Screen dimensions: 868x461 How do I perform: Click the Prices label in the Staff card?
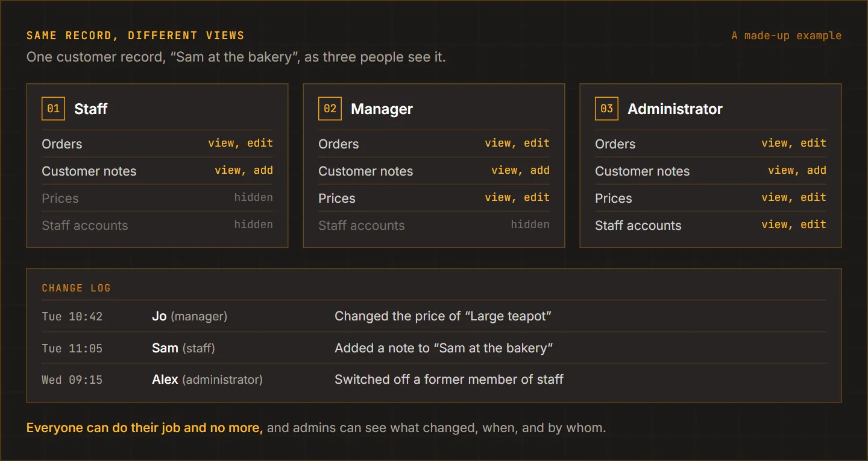pyautogui.click(x=60, y=198)
